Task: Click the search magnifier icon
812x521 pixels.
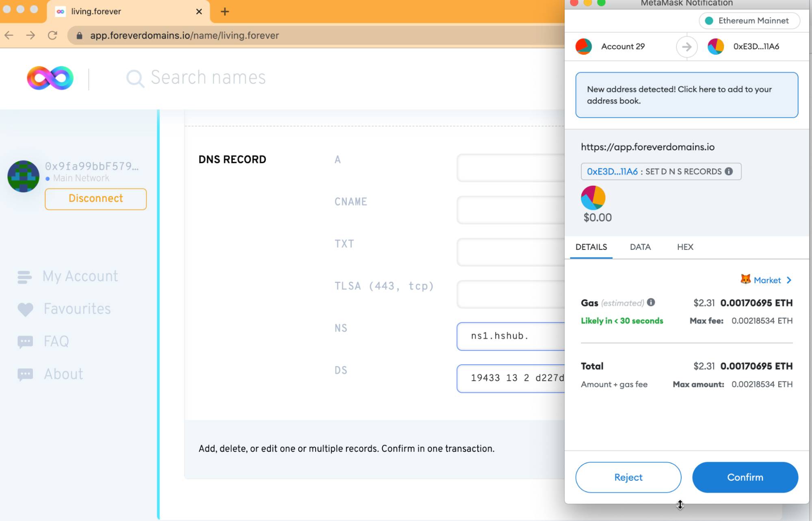Action: 135,78
